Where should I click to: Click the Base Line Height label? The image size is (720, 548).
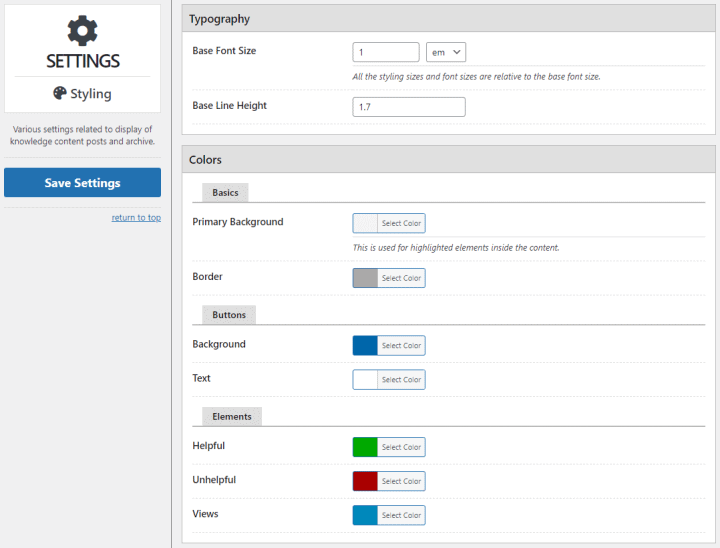pyautogui.click(x=230, y=106)
